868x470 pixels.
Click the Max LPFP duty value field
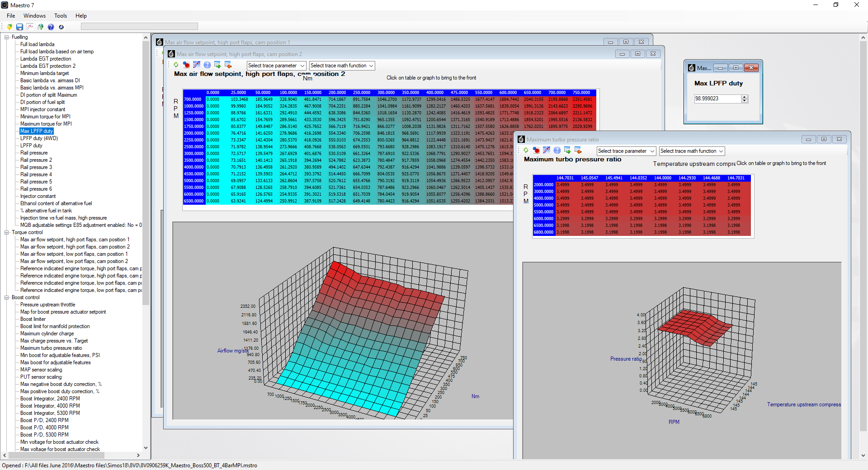coord(718,99)
